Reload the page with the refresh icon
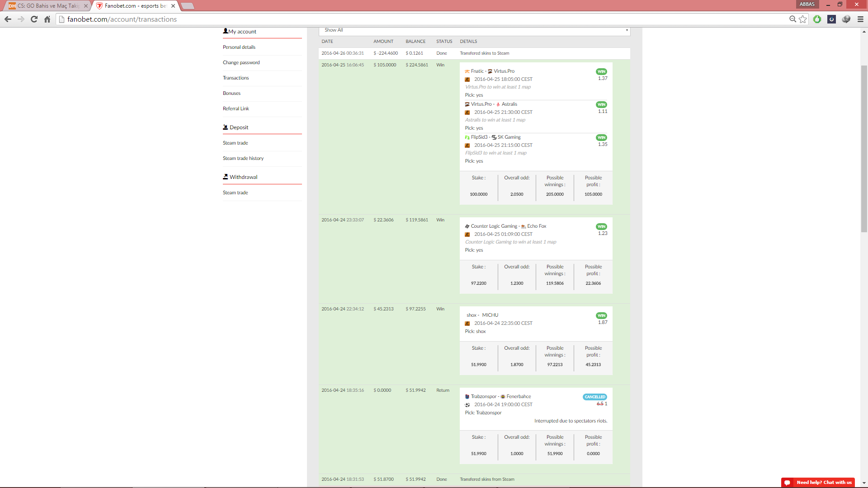The height and width of the screenshot is (488, 868). click(34, 19)
